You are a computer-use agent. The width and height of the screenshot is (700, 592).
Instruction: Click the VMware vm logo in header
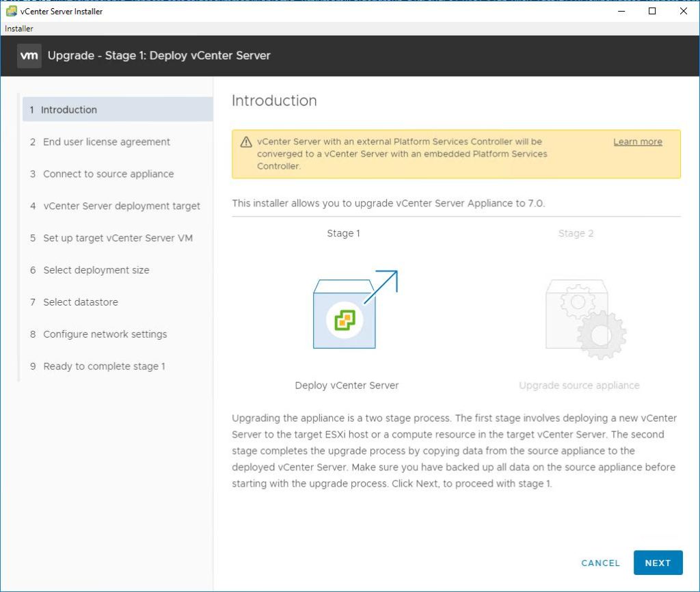click(29, 56)
